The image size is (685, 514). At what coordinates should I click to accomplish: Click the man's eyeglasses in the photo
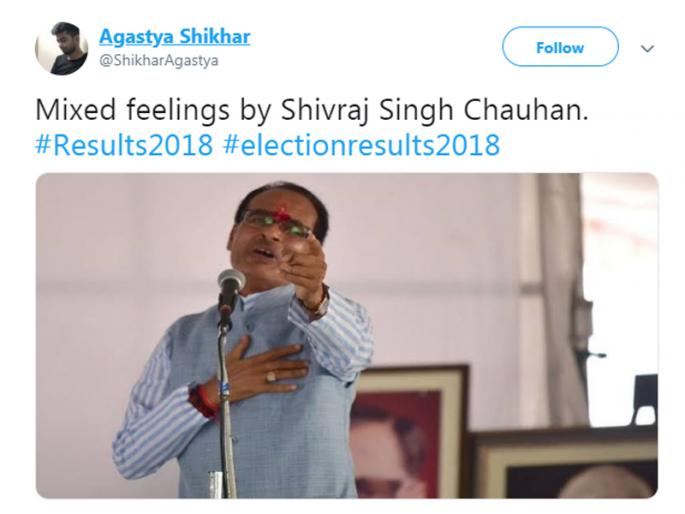click(x=276, y=222)
